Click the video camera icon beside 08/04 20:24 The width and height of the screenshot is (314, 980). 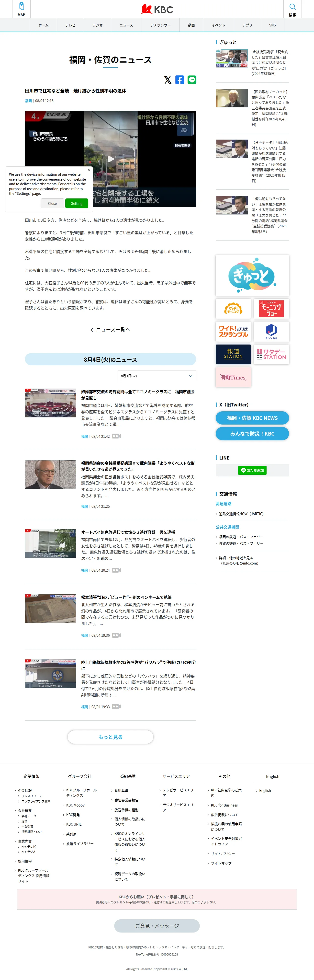click(x=117, y=570)
